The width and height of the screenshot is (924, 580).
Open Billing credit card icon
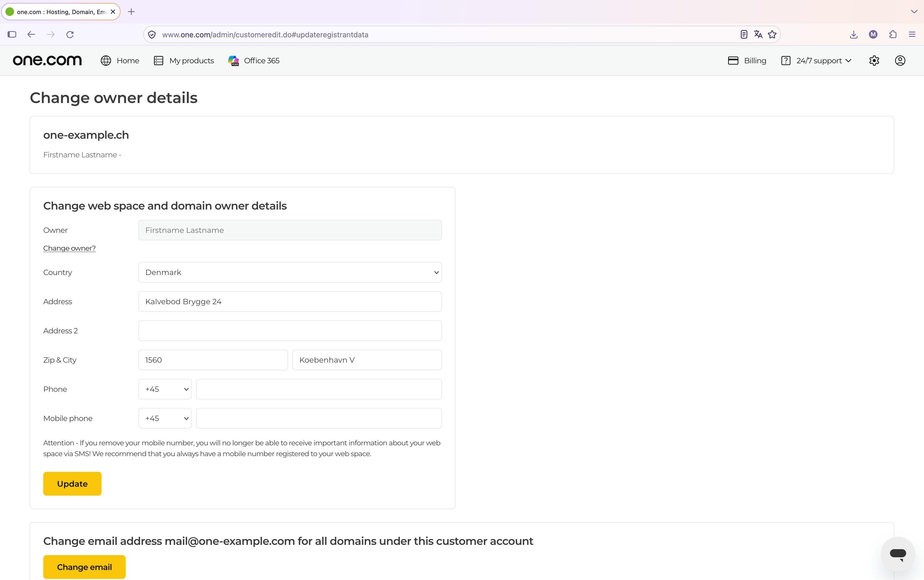point(733,61)
